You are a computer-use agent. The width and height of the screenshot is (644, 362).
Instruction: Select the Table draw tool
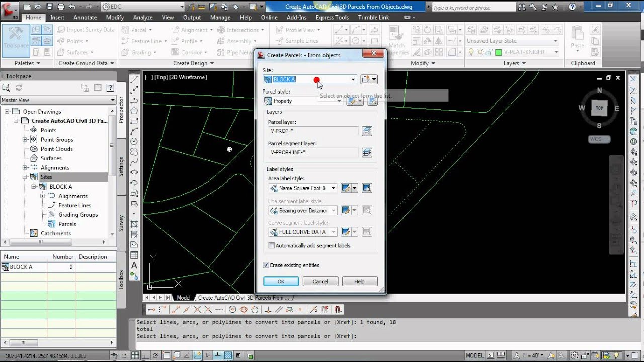[134, 255]
